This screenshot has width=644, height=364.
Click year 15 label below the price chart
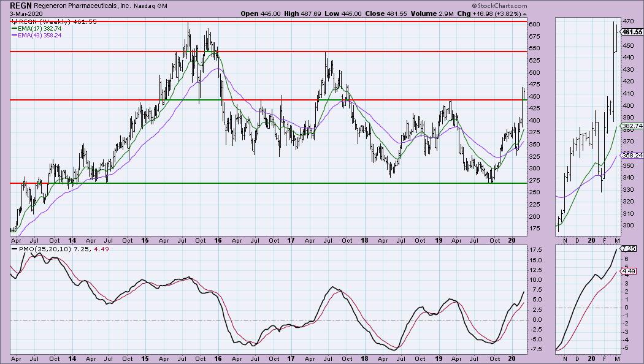click(145, 240)
